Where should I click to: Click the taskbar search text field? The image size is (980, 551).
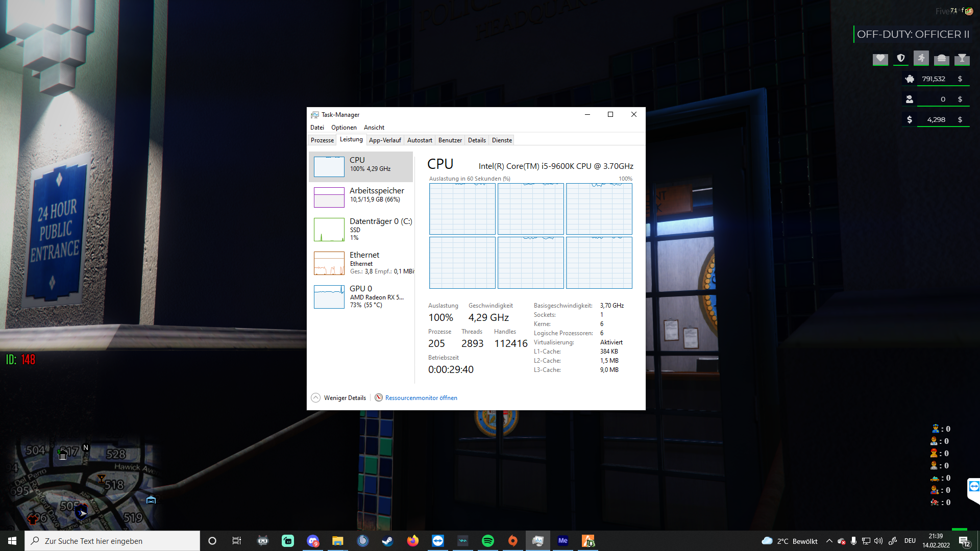112,541
